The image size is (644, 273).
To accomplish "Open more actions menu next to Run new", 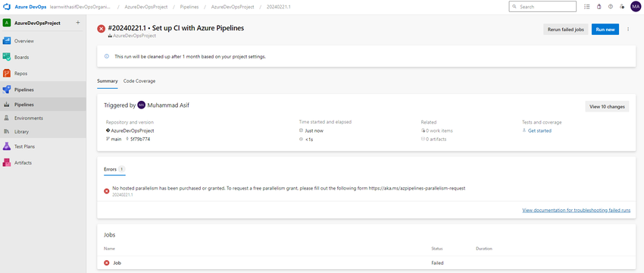I will [x=628, y=29].
